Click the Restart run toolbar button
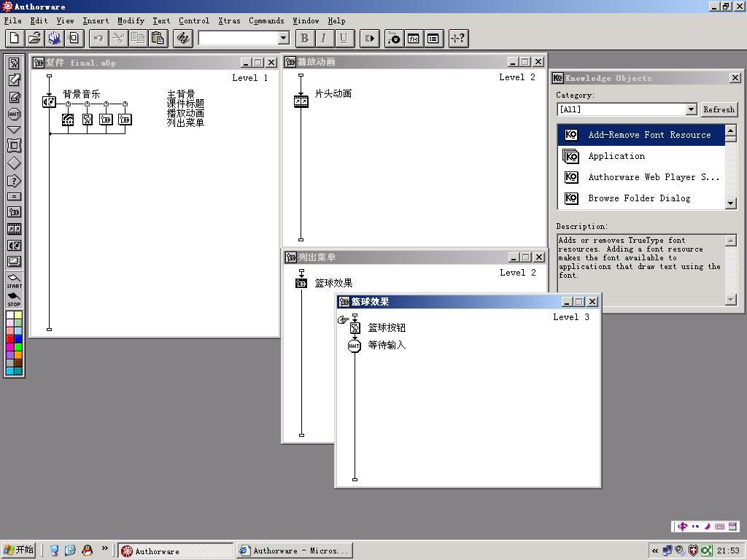 point(370,38)
